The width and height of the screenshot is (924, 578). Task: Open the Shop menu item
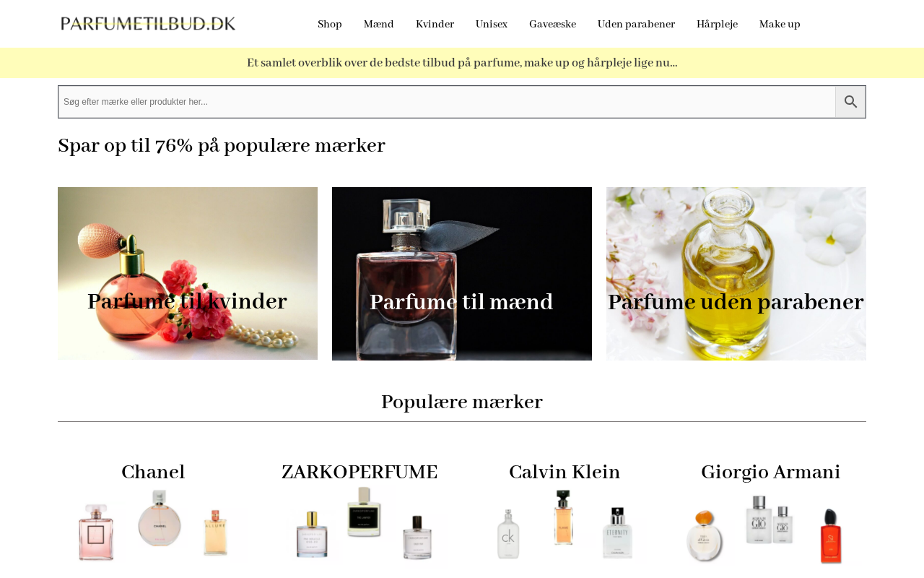[x=330, y=25]
